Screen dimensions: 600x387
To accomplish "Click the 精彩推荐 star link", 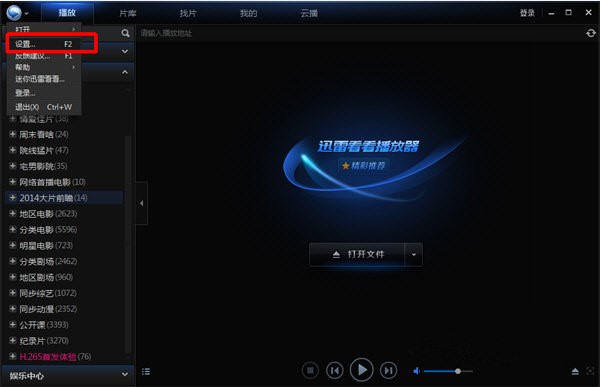I will click(x=364, y=165).
